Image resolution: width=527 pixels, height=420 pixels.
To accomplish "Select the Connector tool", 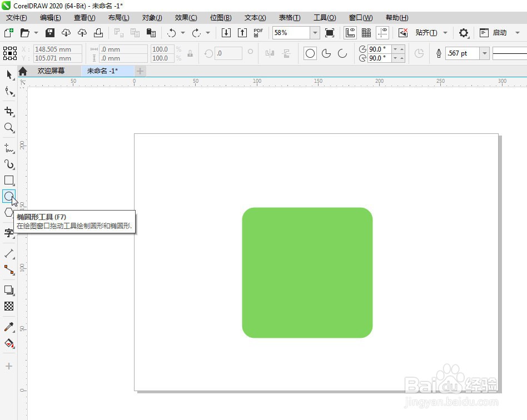I will (9, 269).
